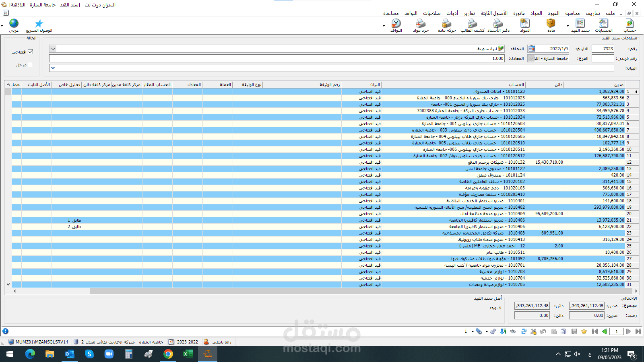Click the grid's vertical scroll down arrow
The width and height of the screenshot is (644, 362).
coord(8,284)
